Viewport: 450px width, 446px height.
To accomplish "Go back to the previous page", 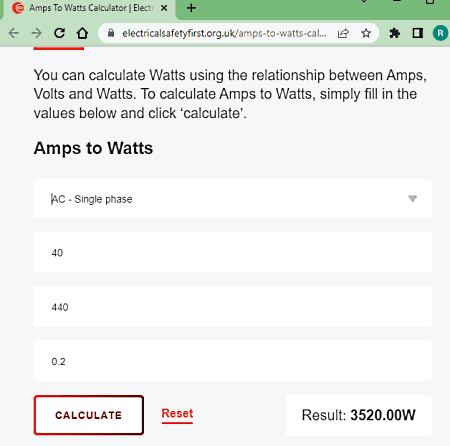I will (14, 33).
